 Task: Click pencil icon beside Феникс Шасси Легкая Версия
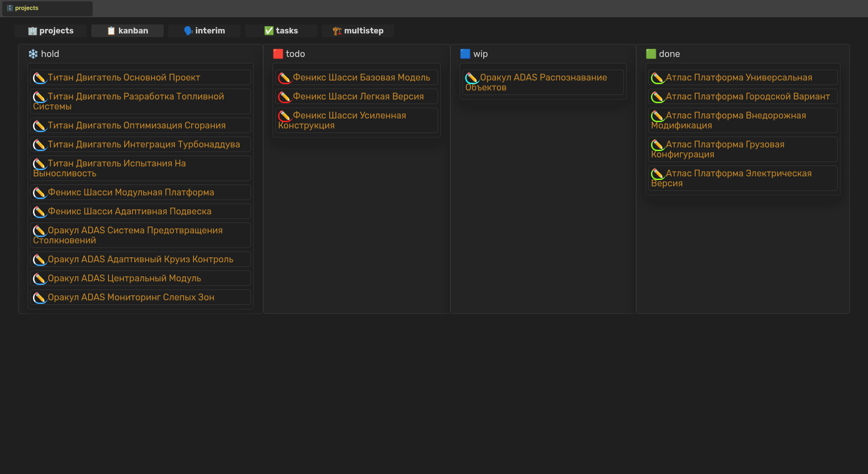pos(285,97)
